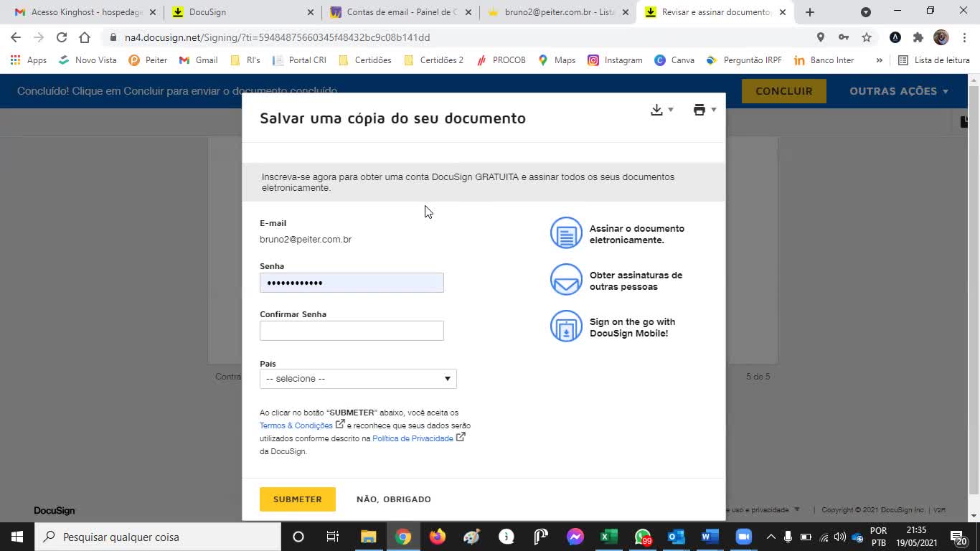Open Maps bookmark

[557, 60]
